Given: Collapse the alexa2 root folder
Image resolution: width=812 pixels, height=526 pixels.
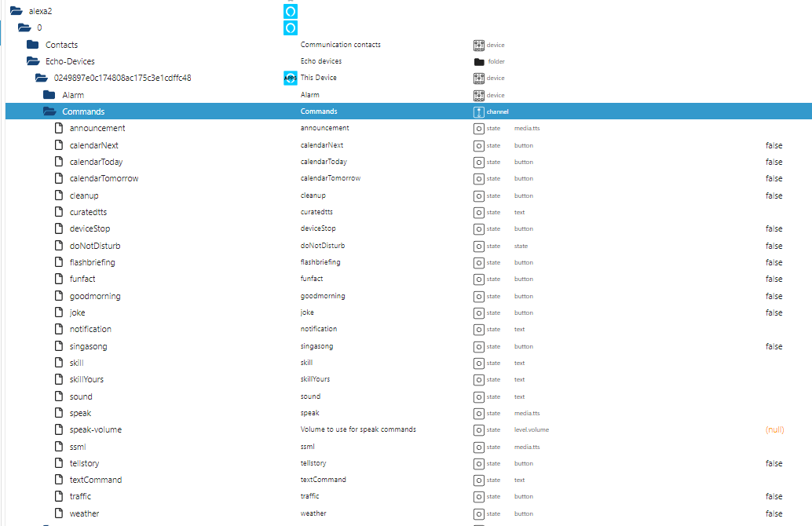Looking at the screenshot, I should click(x=16, y=11).
